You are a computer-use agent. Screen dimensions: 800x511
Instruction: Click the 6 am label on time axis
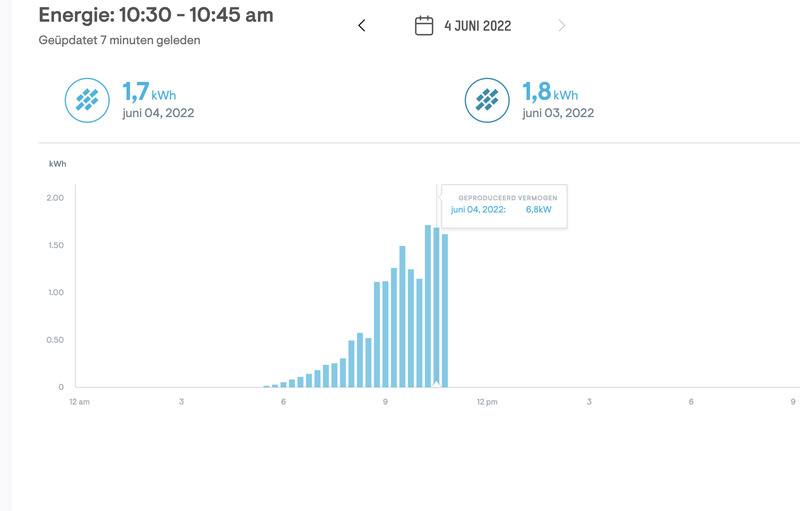point(283,402)
